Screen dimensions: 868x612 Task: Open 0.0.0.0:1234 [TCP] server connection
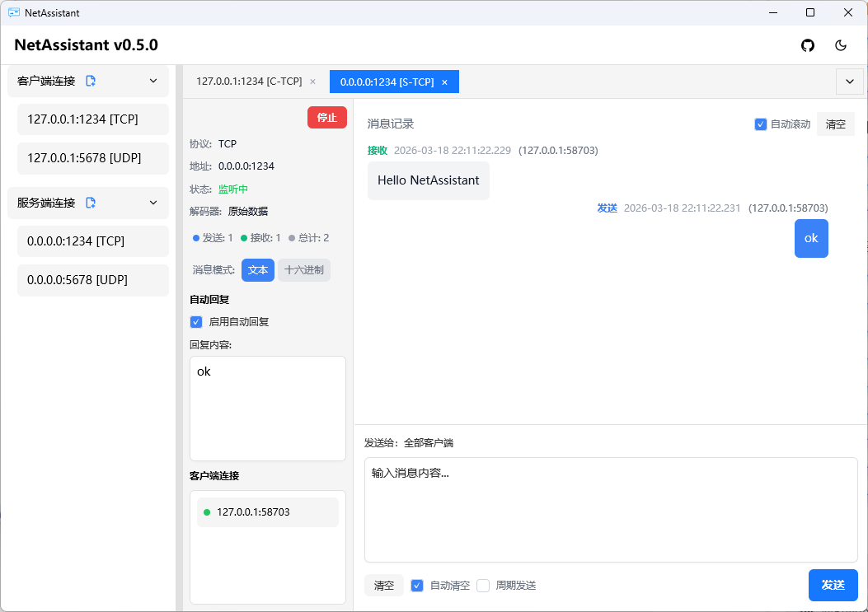click(93, 241)
